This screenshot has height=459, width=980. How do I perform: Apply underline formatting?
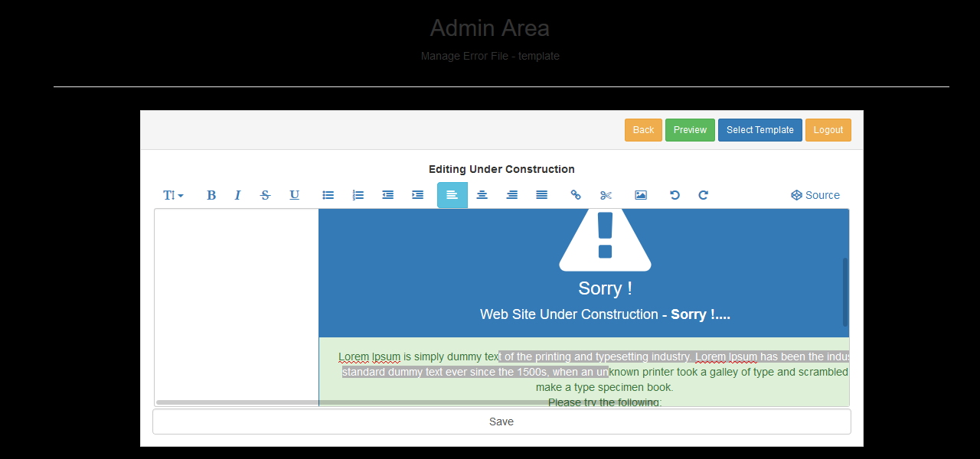coord(294,195)
